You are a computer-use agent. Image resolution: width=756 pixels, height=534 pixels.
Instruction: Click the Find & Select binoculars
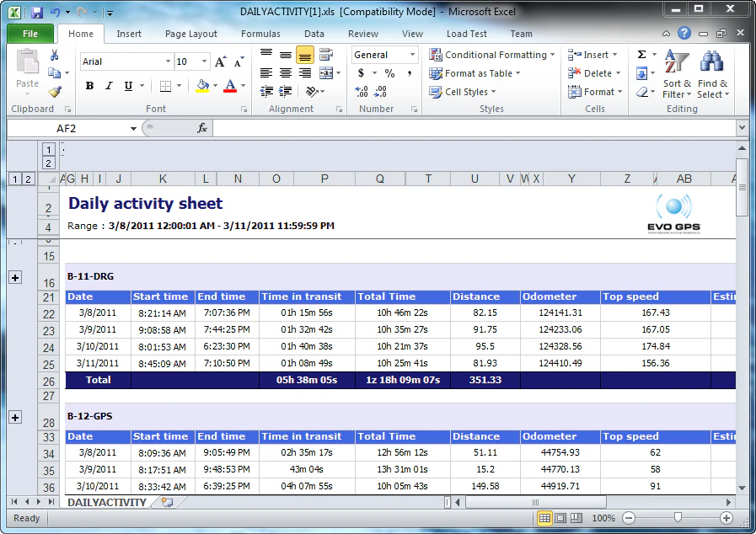[713, 74]
